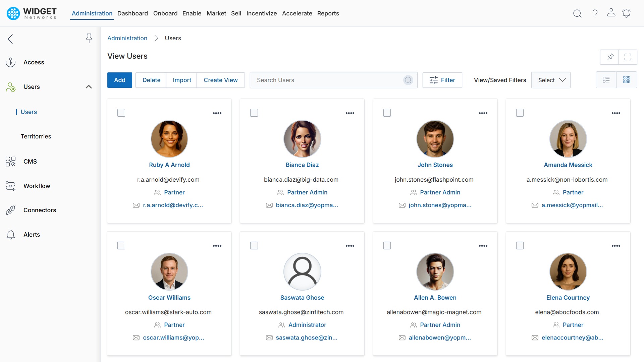The width and height of the screenshot is (644, 362).
Task: Open the notifications bell icon
Action: click(627, 13)
